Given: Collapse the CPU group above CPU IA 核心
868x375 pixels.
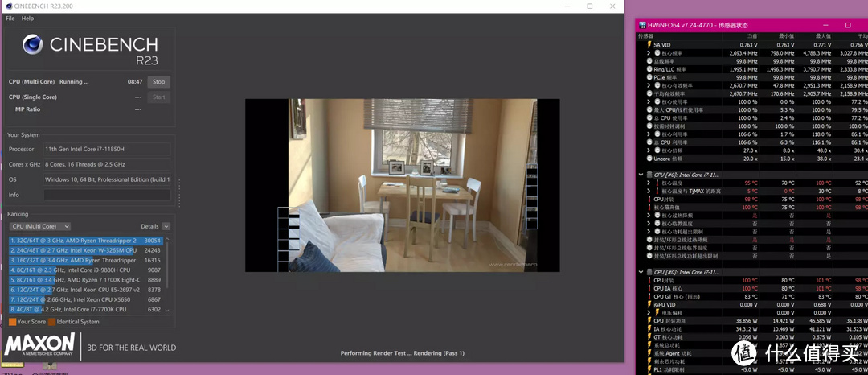Looking at the screenshot, I should point(641,272).
